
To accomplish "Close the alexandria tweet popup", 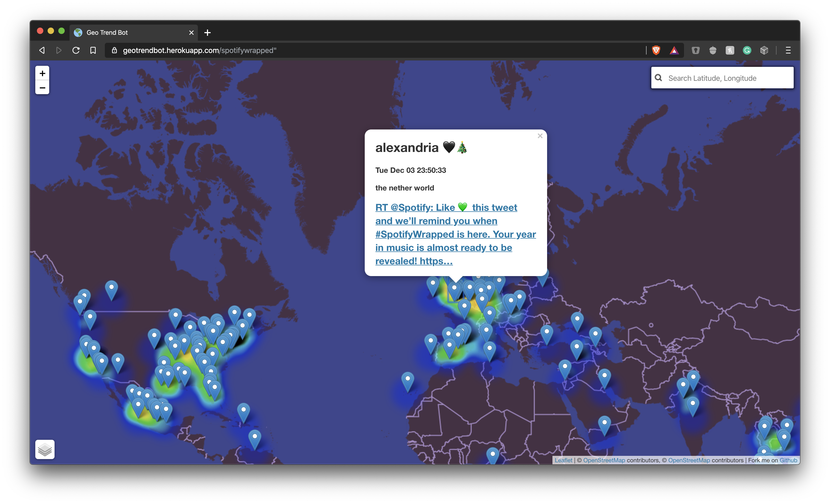I will click(540, 136).
